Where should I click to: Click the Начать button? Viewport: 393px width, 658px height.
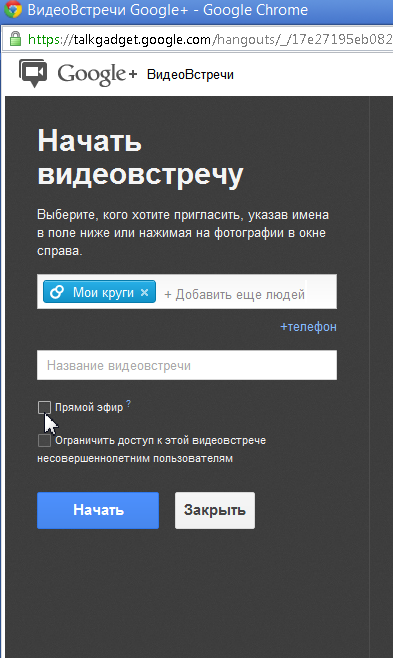98,510
